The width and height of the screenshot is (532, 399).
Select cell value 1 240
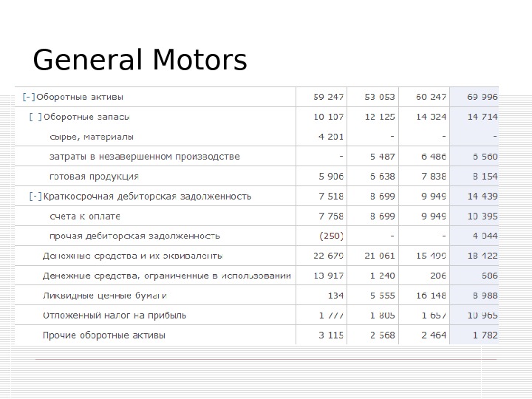click(383, 276)
